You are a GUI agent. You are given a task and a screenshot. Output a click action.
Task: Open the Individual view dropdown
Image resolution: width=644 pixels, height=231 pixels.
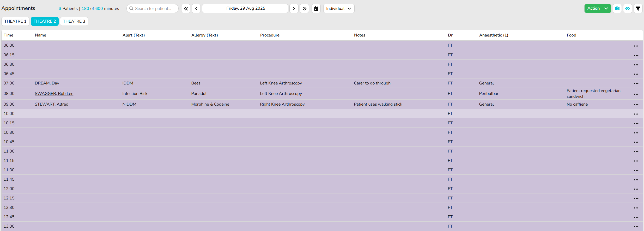[x=338, y=9]
